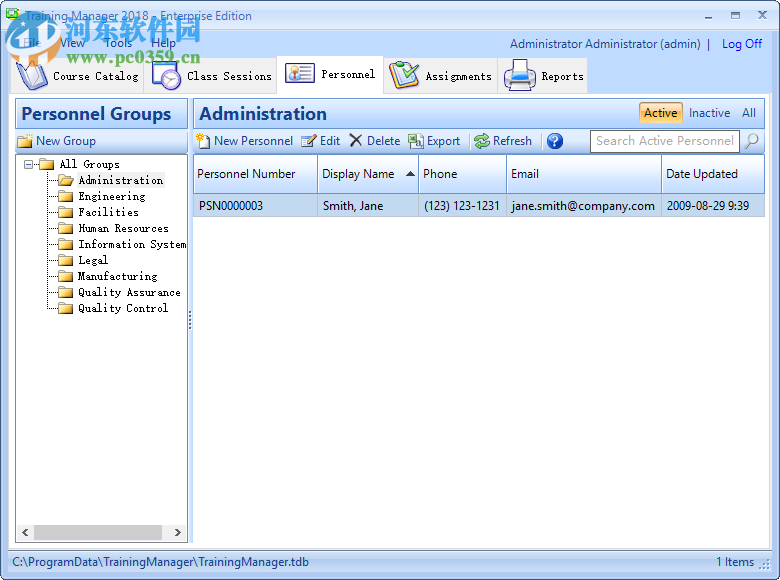
Task: Click the Log Off link
Action: (x=742, y=44)
